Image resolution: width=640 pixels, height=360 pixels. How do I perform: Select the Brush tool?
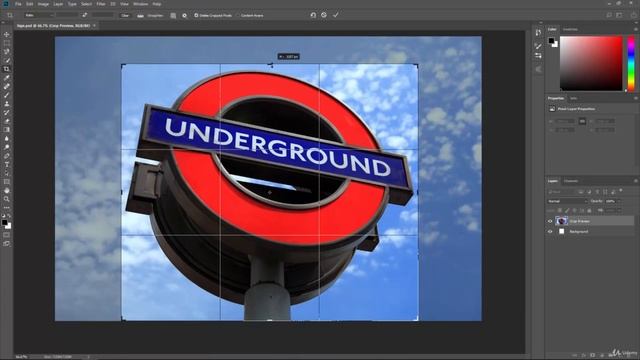(7, 95)
